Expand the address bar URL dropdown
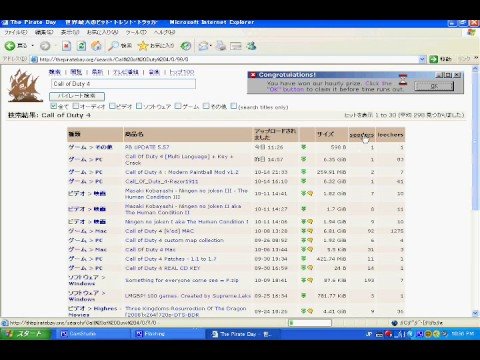Screen dimensions: 480x360 point(422,59)
